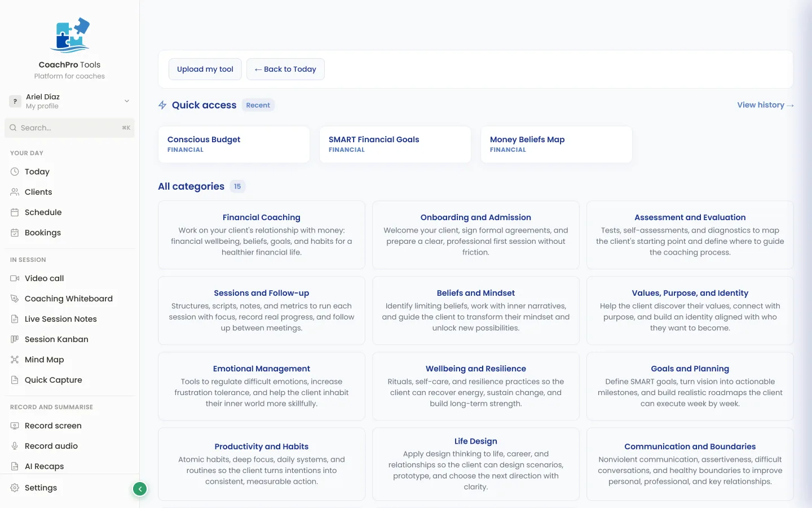Click the Mind Map icon

(x=15, y=360)
